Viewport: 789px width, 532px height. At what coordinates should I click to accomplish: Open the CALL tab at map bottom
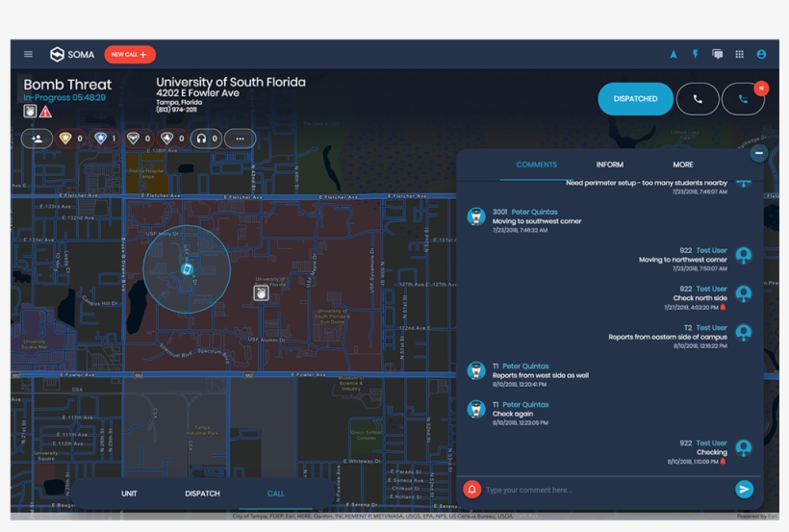276,494
